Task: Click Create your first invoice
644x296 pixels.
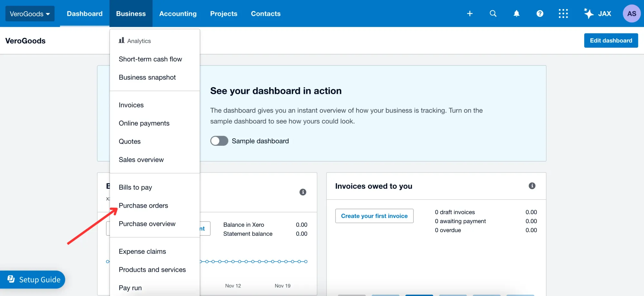Action: point(374,216)
